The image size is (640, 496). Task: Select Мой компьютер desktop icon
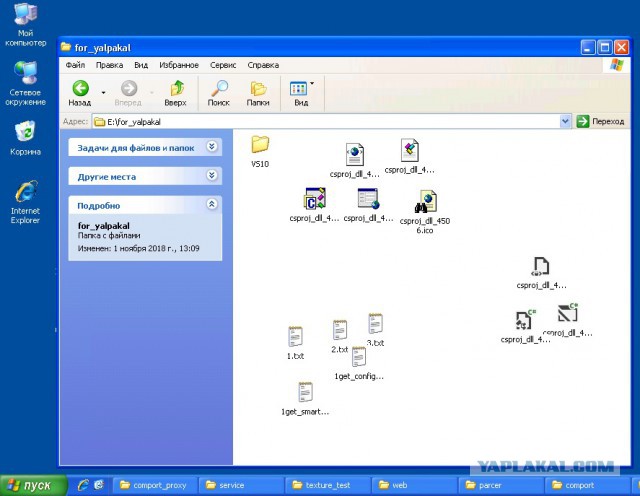[x=25, y=24]
